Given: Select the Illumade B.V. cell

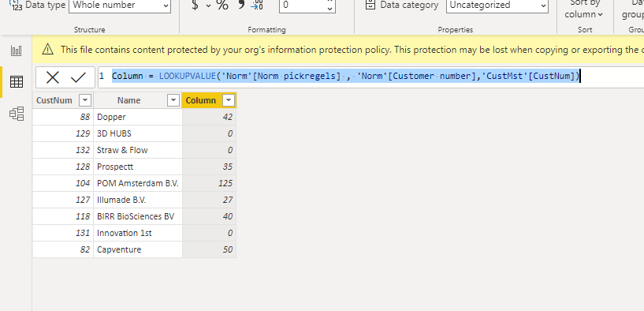Looking at the screenshot, I should (138, 200).
